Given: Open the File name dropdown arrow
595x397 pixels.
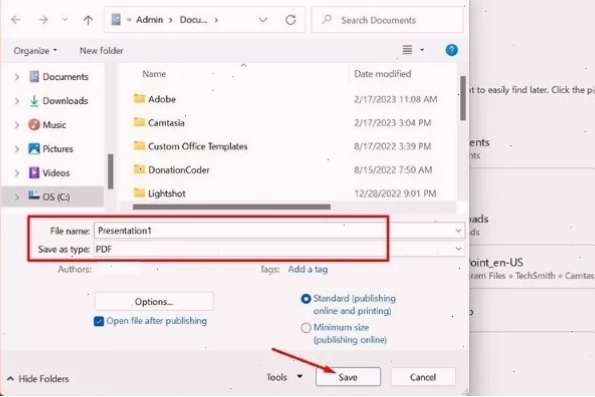Looking at the screenshot, I should [x=458, y=230].
